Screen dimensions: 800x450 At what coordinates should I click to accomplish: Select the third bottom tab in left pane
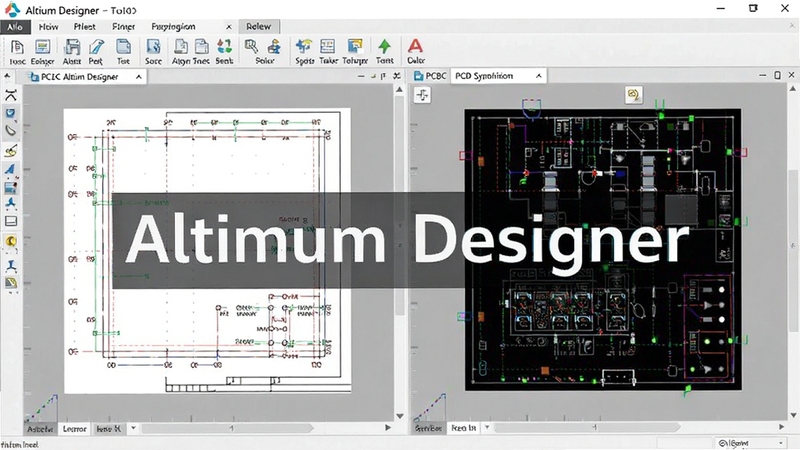pos(108,429)
